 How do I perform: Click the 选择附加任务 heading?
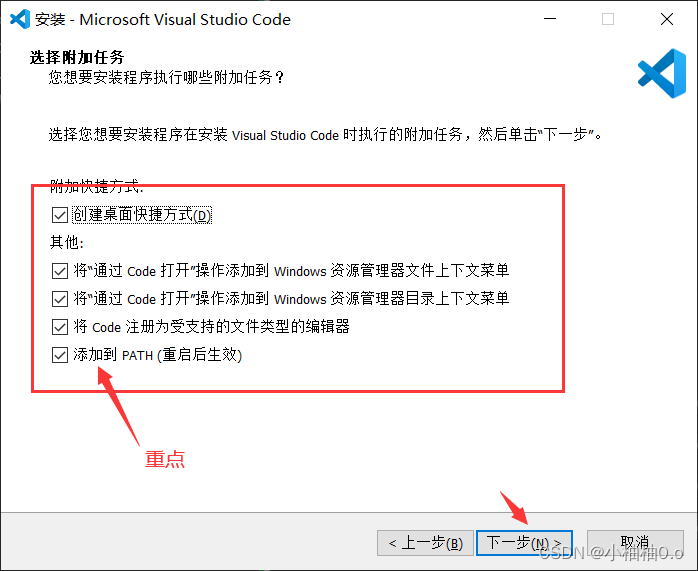coord(77,57)
